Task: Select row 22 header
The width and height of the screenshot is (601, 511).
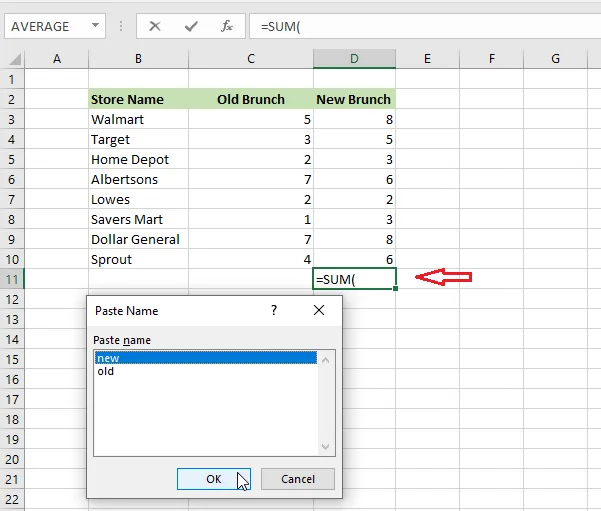Action: click(x=11, y=499)
